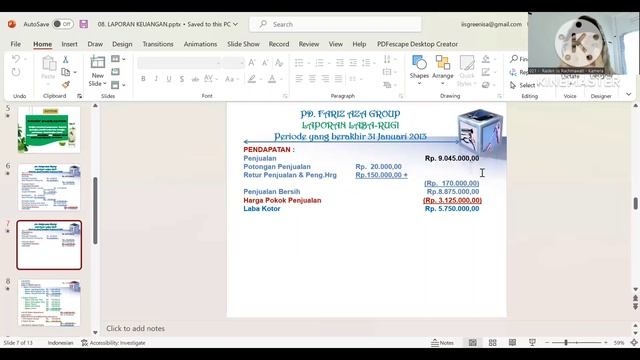The height and width of the screenshot is (360, 640).
Task: Align text left in Paragraph group
Action: pyautogui.click(x=299, y=78)
